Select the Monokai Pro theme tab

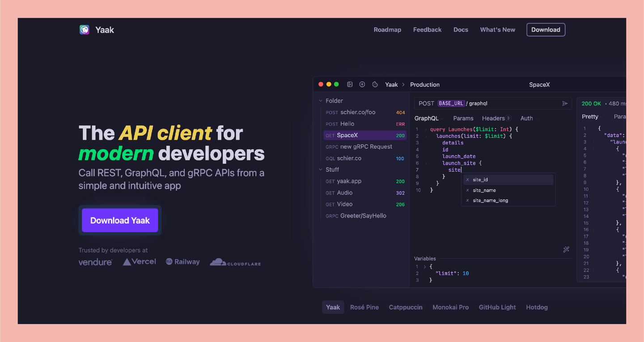[x=451, y=307]
